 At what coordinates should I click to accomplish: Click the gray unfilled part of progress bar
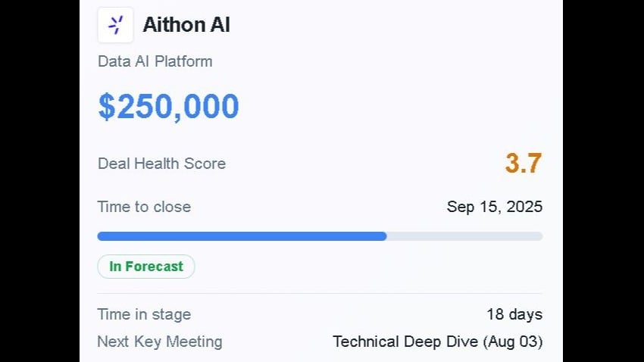click(464, 236)
